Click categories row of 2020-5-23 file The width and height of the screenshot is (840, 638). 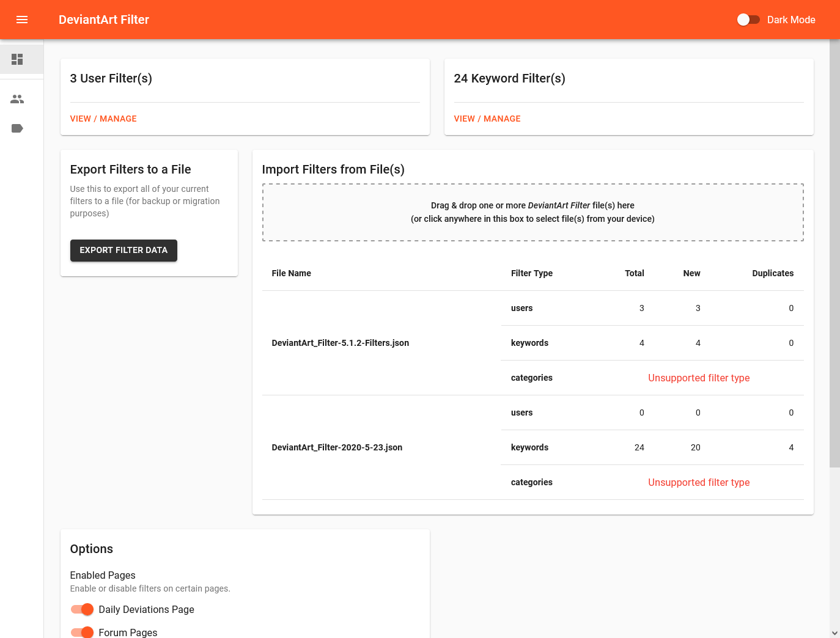[652, 482]
